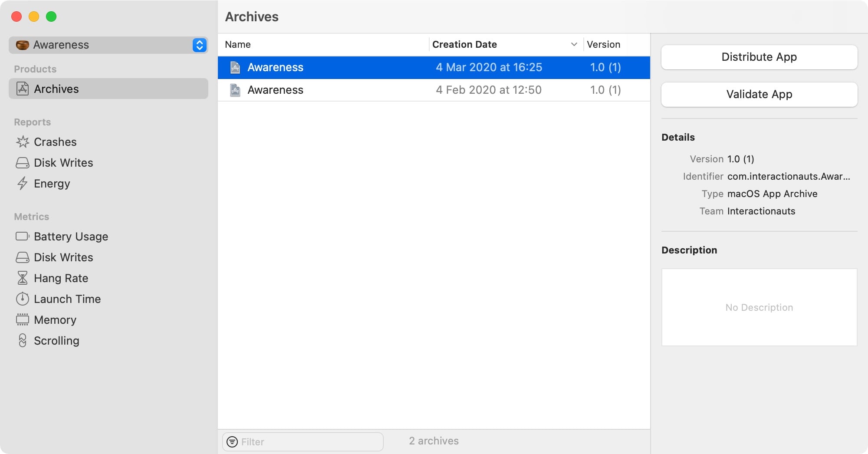
Task: Click the Description text box
Action: pos(759,307)
